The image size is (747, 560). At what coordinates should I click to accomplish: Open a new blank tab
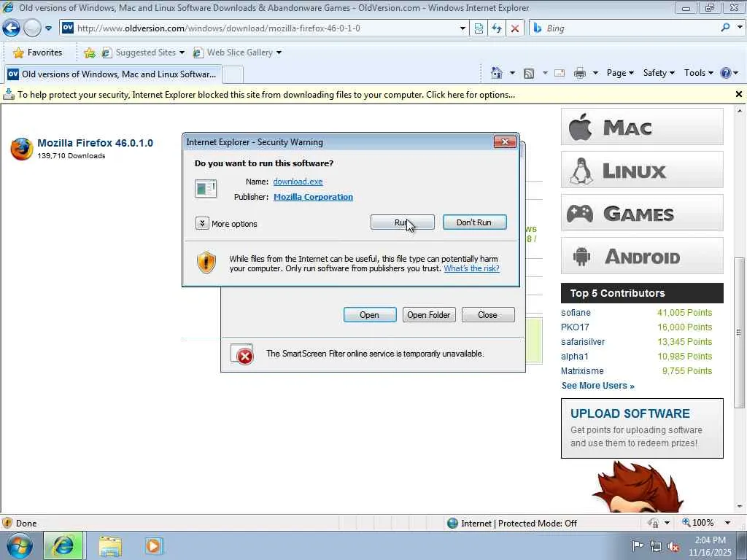(233, 75)
